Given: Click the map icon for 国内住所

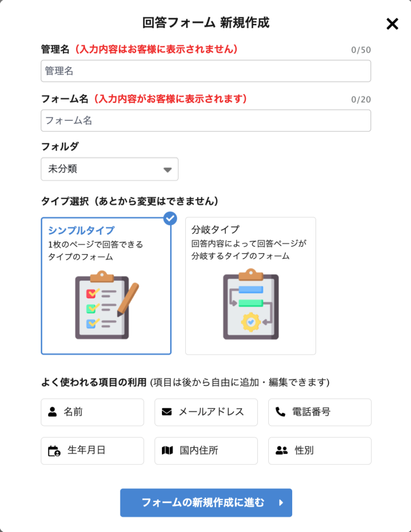Looking at the screenshot, I should pyautogui.click(x=167, y=450).
